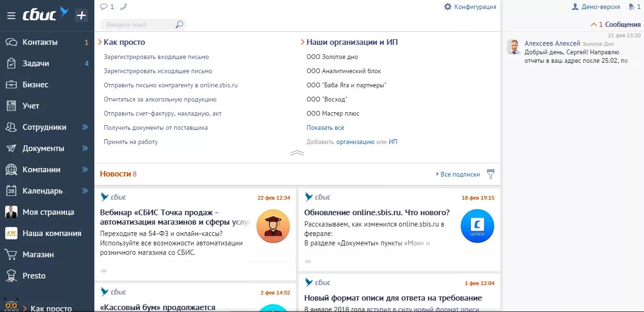Click the webinar graduate avatar image
The image size is (644, 312).
pos(273,226)
